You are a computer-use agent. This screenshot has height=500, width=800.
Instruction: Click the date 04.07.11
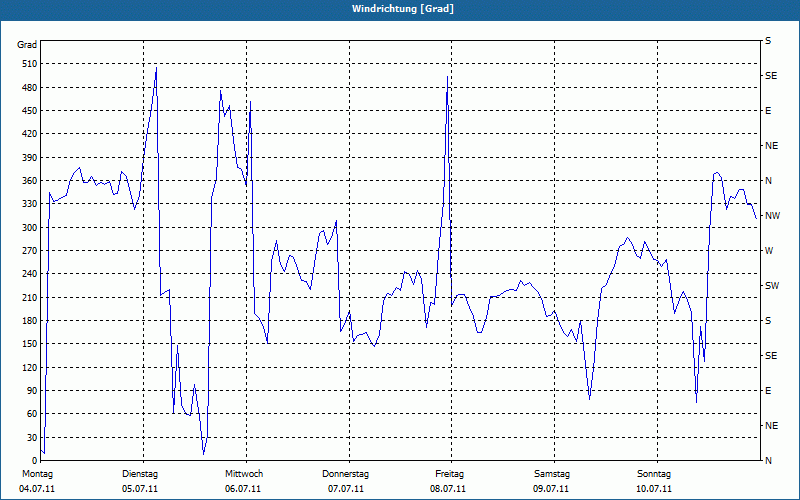[37, 489]
